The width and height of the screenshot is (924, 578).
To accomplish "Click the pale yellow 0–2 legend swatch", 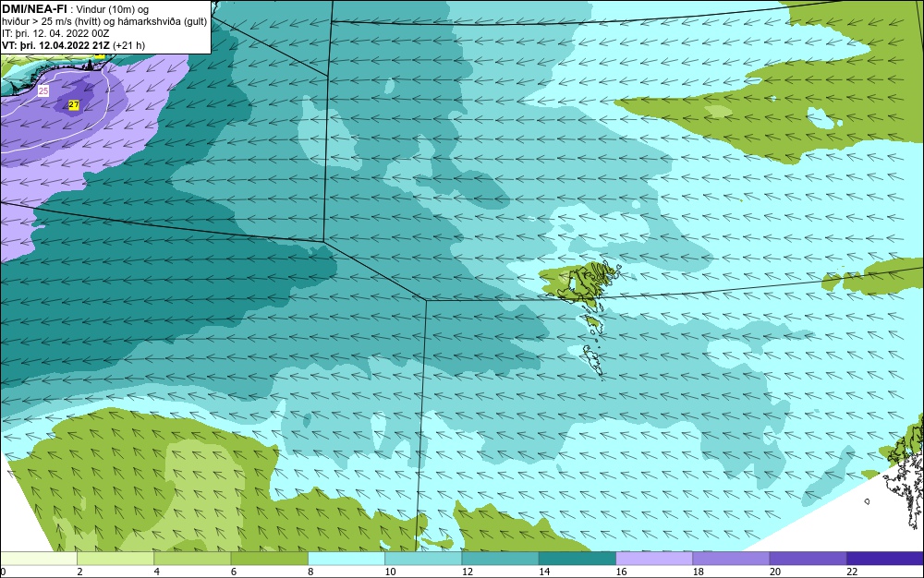I will (x=38, y=559).
